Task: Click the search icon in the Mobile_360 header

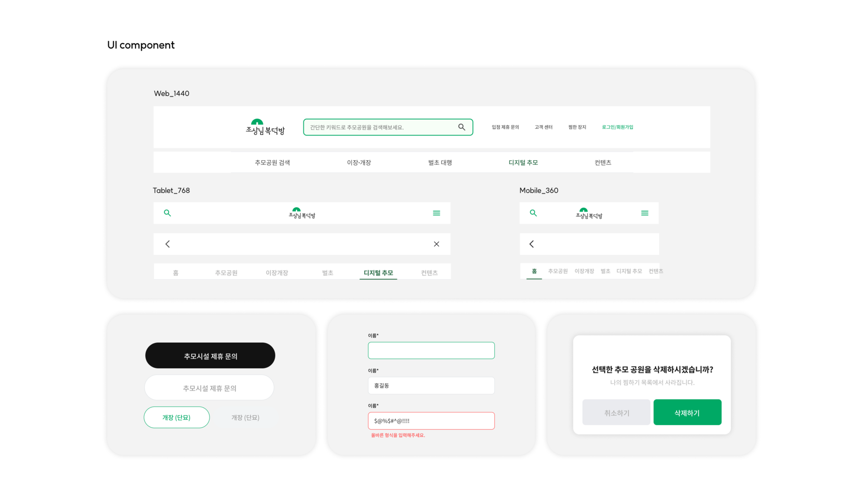Action: click(533, 213)
